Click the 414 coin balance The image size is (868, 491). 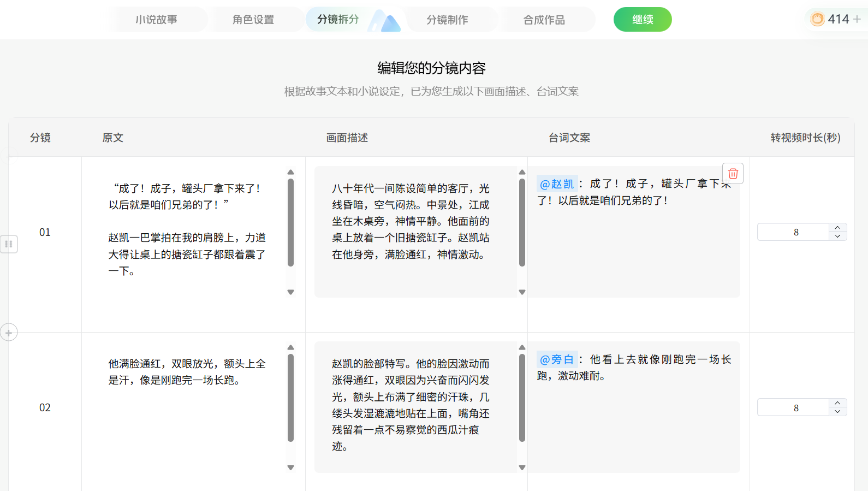click(839, 19)
